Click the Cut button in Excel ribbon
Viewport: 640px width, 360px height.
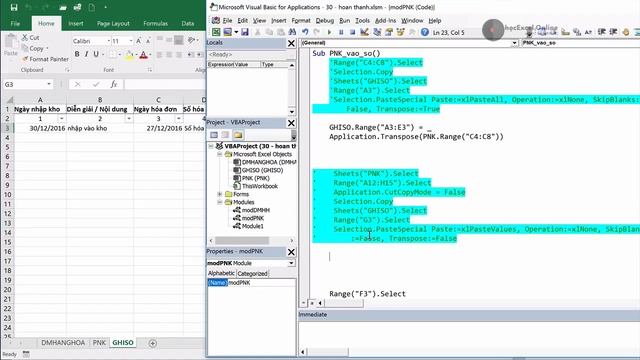tap(31, 38)
